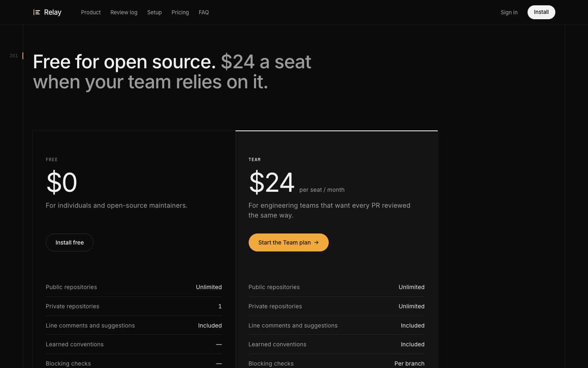Select Pricing in the navigation

point(180,12)
